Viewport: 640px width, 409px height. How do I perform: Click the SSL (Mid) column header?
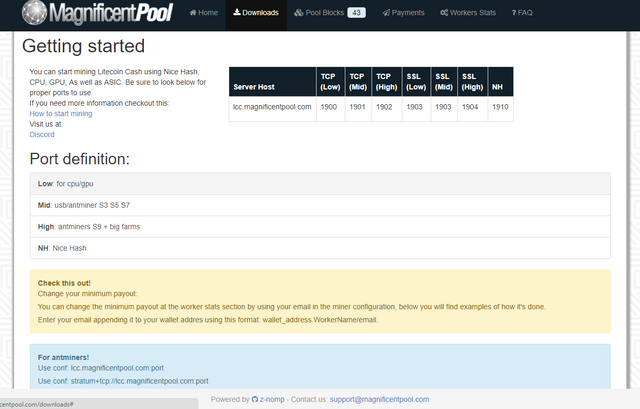coord(444,82)
